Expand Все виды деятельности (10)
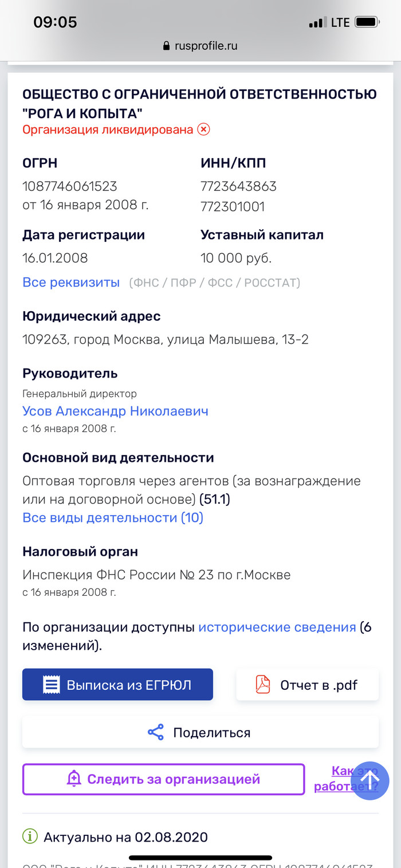401x868 pixels. pos(113,517)
